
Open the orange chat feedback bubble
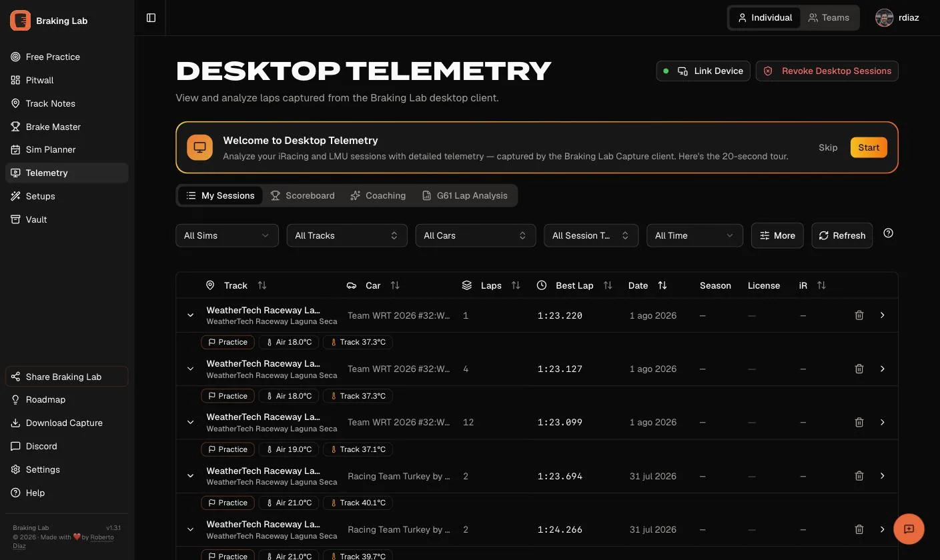pos(909,529)
